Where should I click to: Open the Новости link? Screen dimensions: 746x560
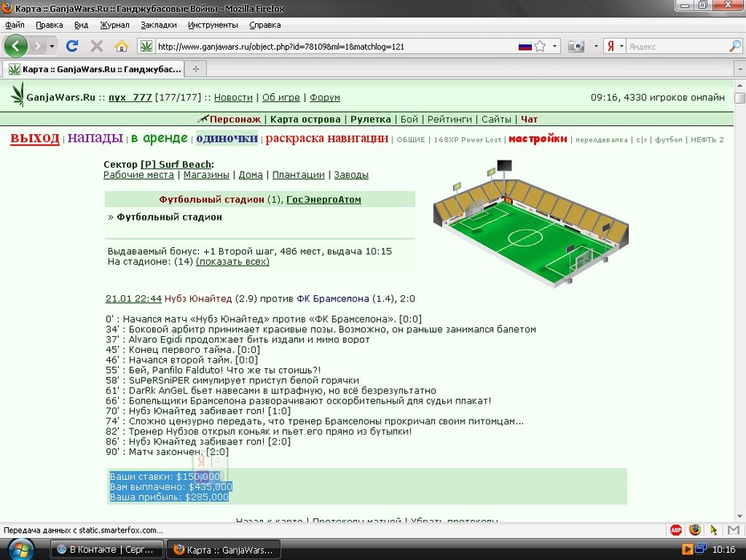pos(233,98)
